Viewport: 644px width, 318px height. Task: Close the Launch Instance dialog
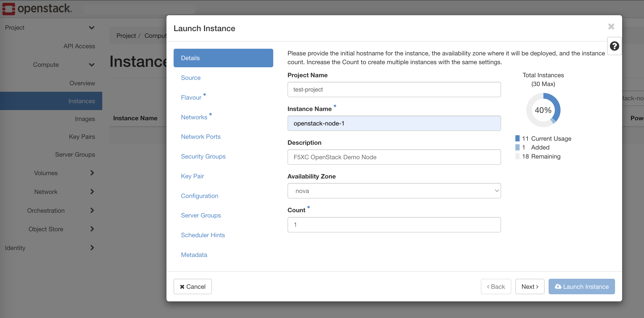pyautogui.click(x=611, y=26)
